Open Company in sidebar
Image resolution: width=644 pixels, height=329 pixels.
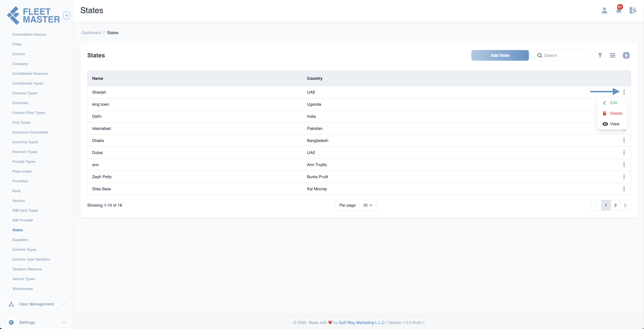click(20, 64)
